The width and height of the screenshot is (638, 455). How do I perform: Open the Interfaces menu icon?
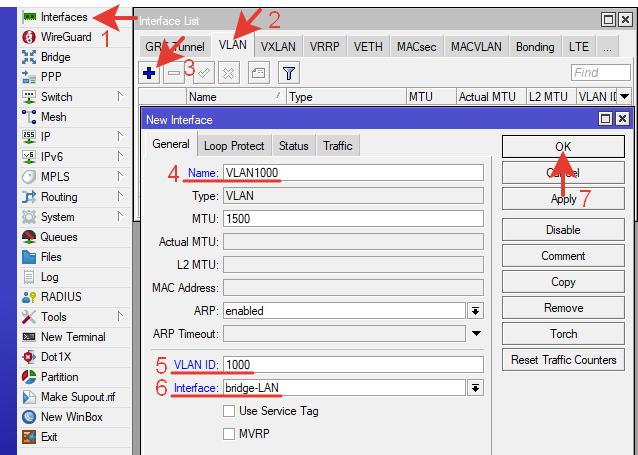[x=29, y=17]
